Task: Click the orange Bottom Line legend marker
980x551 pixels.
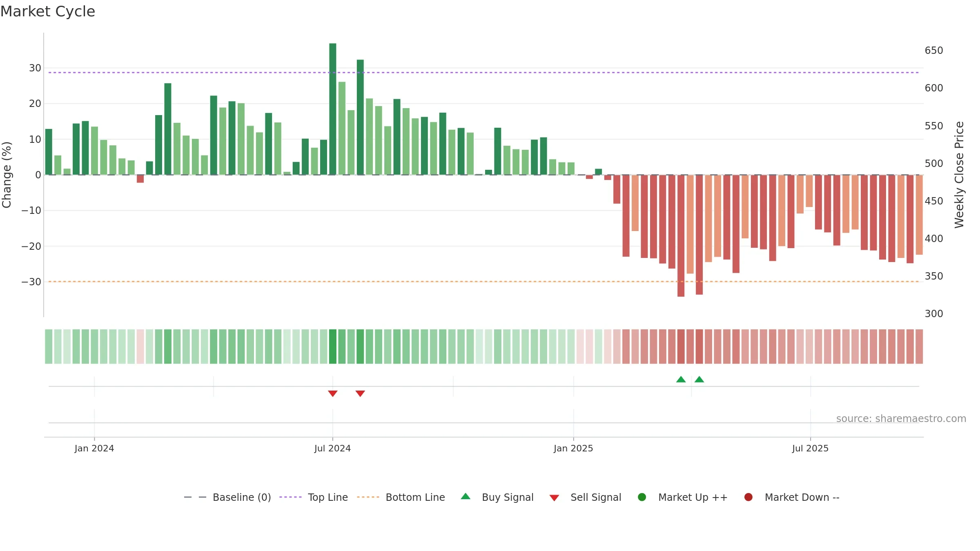Action: click(368, 497)
